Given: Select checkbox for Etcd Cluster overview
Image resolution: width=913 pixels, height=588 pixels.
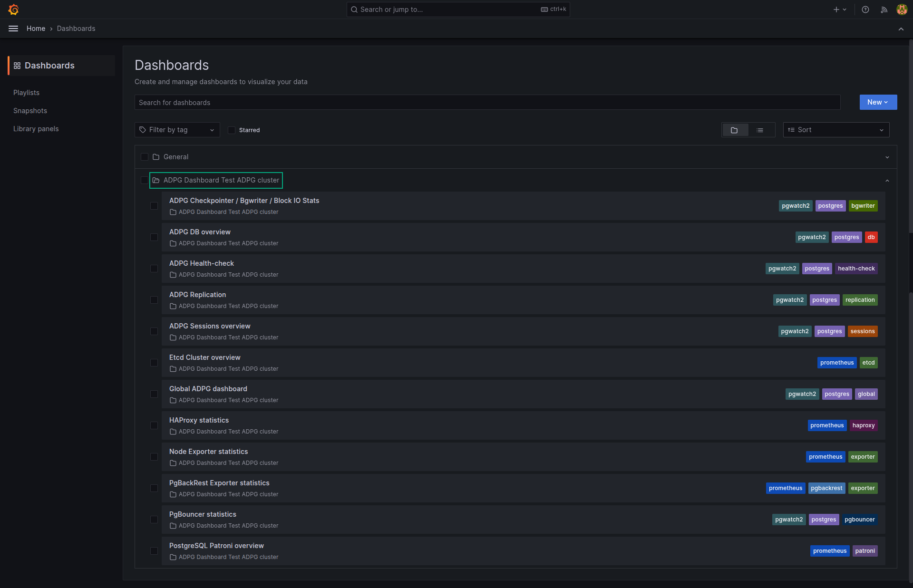Looking at the screenshot, I should click(154, 363).
